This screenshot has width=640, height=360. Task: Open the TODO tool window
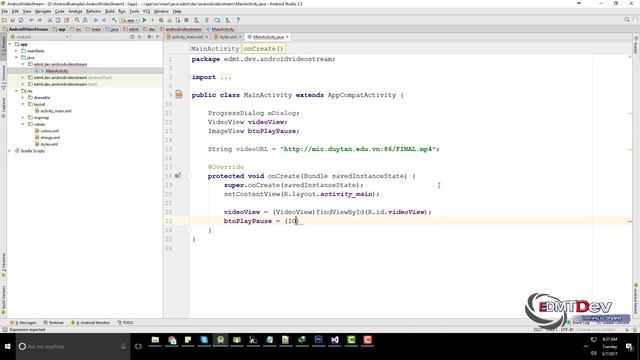(x=125, y=322)
